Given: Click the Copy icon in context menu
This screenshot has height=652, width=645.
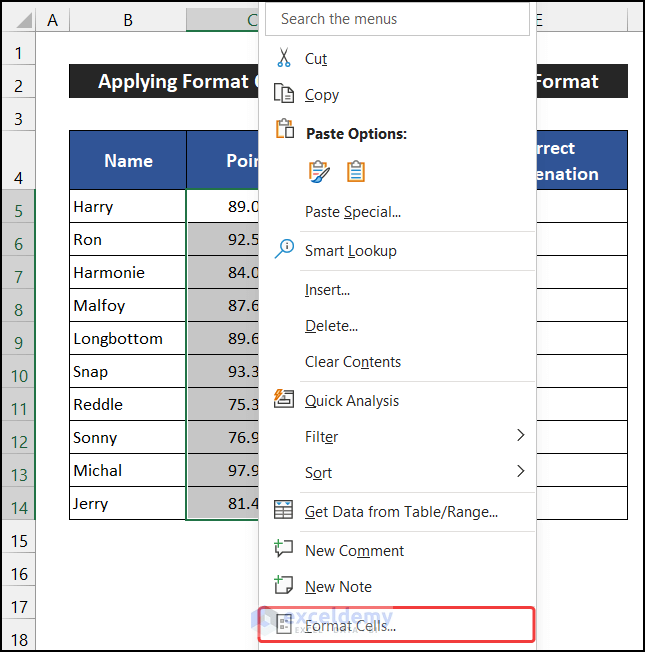Looking at the screenshot, I should (285, 95).
